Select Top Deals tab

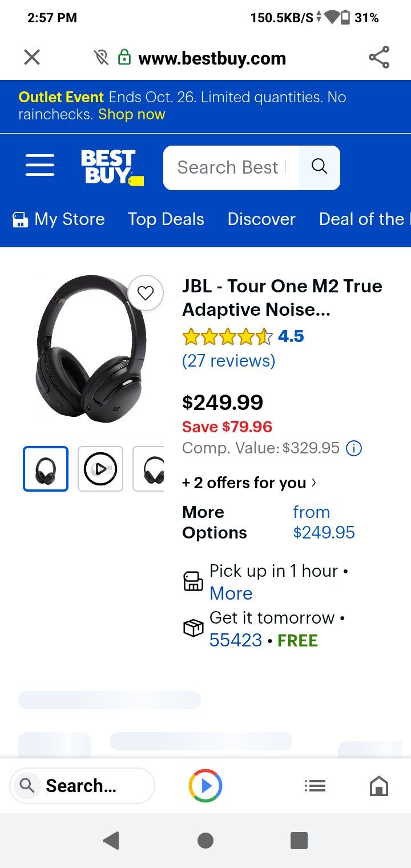(166, 219)
